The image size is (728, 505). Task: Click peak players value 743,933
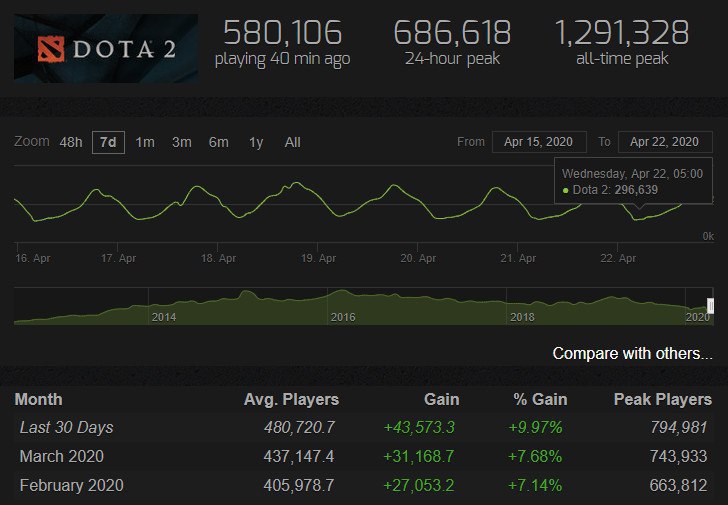(x=678, y=456)
